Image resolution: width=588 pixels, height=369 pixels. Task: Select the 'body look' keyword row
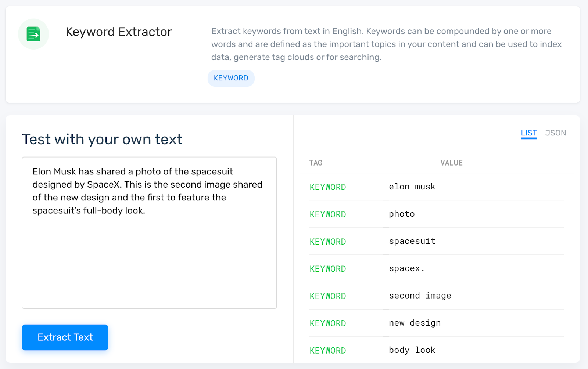coord(412,350)
